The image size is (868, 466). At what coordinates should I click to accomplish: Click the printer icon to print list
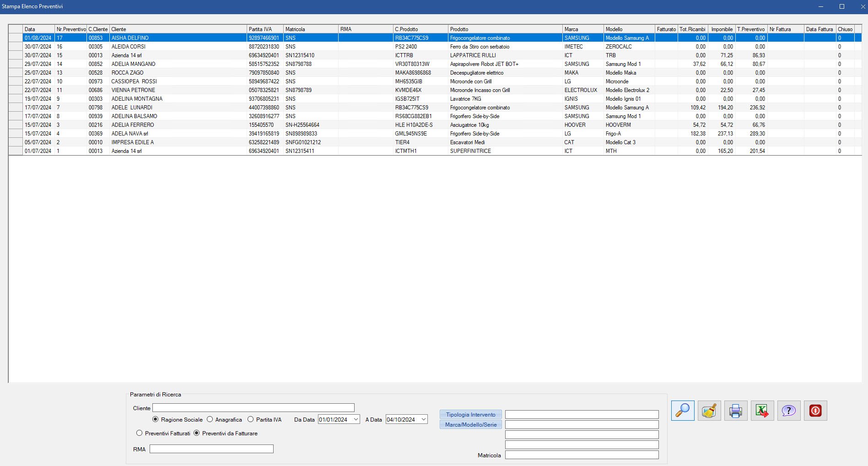tap(735, 411)
